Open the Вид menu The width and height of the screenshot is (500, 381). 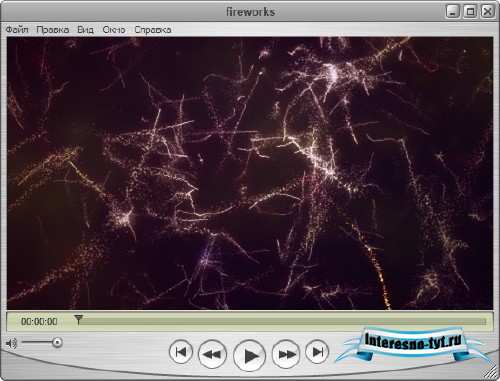pos(85,30)
